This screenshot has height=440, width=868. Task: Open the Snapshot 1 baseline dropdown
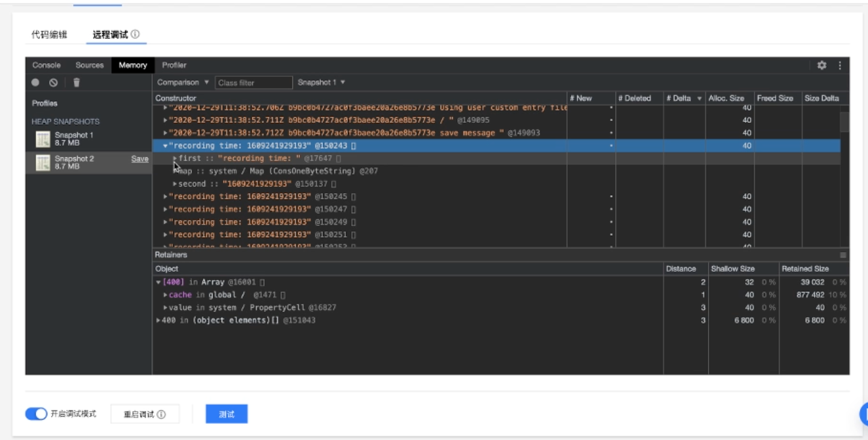[x=322, y=82]
